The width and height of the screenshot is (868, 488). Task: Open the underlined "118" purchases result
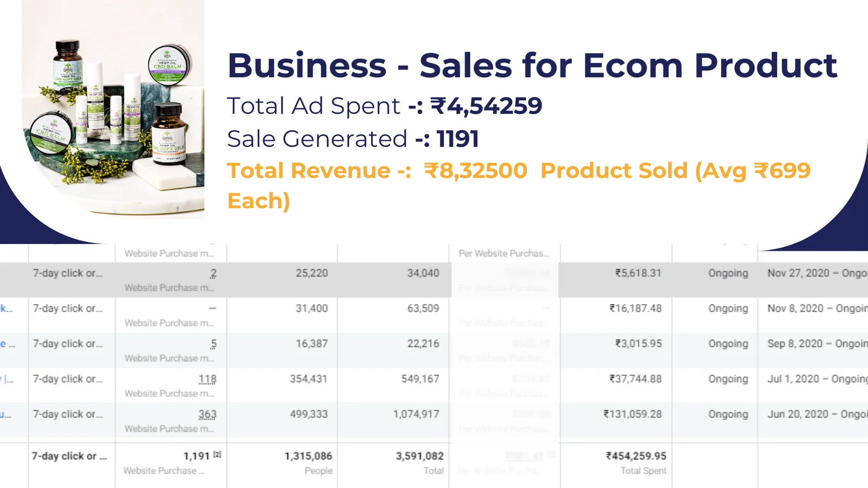pyautogui.click(x=207, y=379)
